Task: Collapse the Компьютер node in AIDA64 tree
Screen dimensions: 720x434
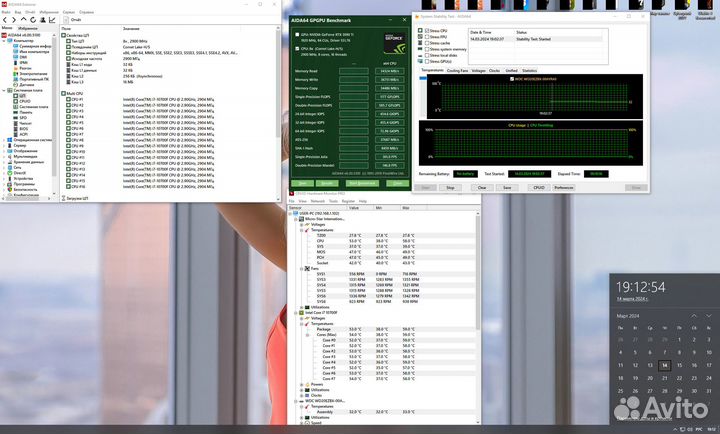Action: 4,40
